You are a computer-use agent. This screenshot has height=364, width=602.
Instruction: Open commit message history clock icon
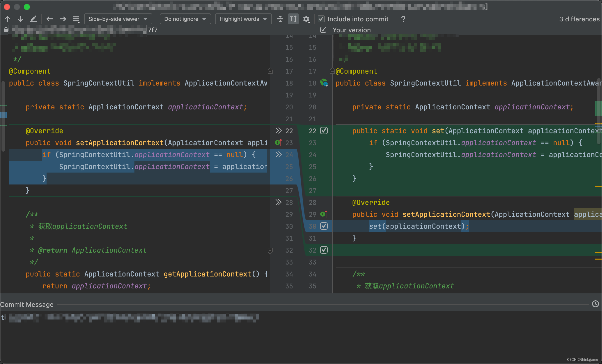595,304
